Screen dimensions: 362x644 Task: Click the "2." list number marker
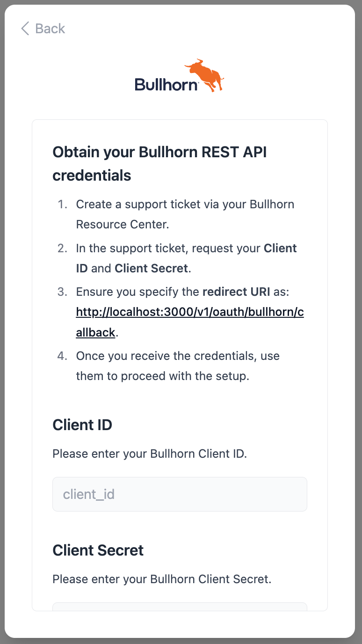pos(62,248)
